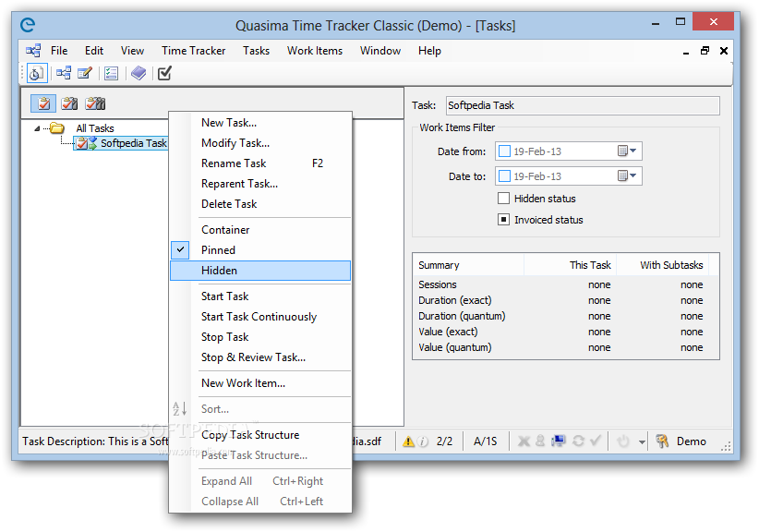Toggle Pinned in the context menu
The height and width of the screenshot is (532, 759).
[260, 249]
